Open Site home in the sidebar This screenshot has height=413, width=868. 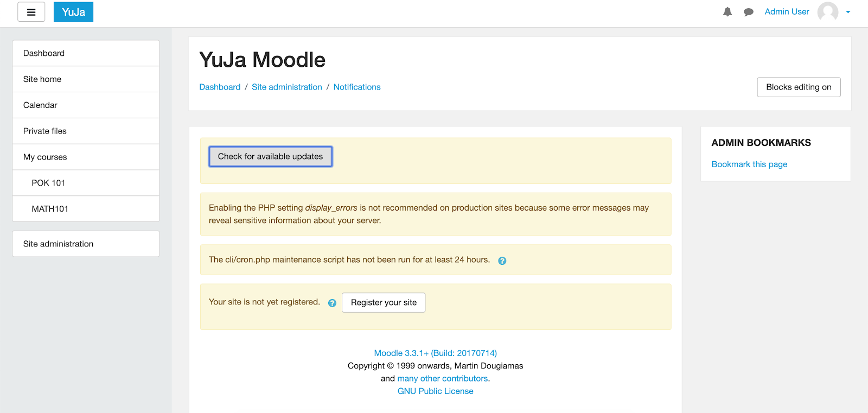[42, 79]
